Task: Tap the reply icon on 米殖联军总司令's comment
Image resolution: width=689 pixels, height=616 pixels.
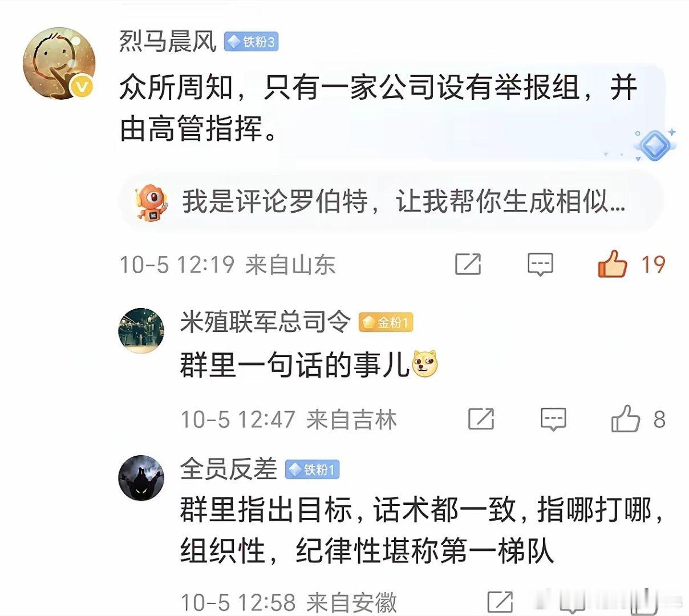Action: click(553, 420)
